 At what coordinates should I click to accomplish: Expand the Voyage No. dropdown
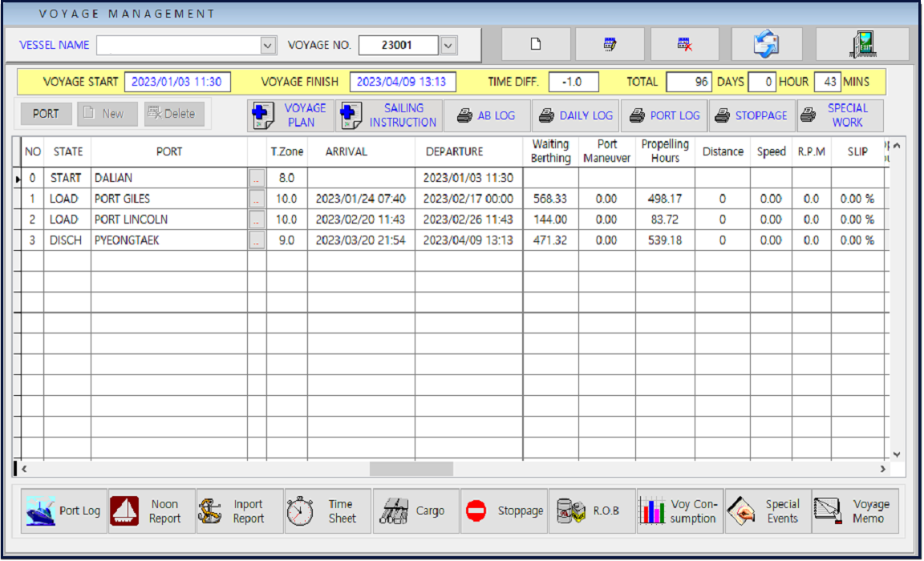click(448, 46)
